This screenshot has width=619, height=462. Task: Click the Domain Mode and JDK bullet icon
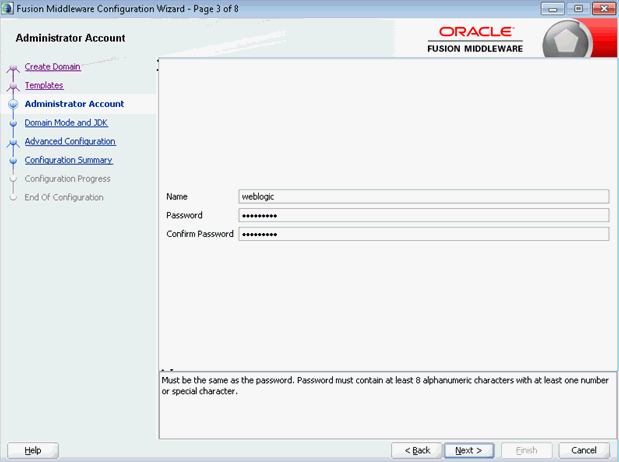coord(13,123)
